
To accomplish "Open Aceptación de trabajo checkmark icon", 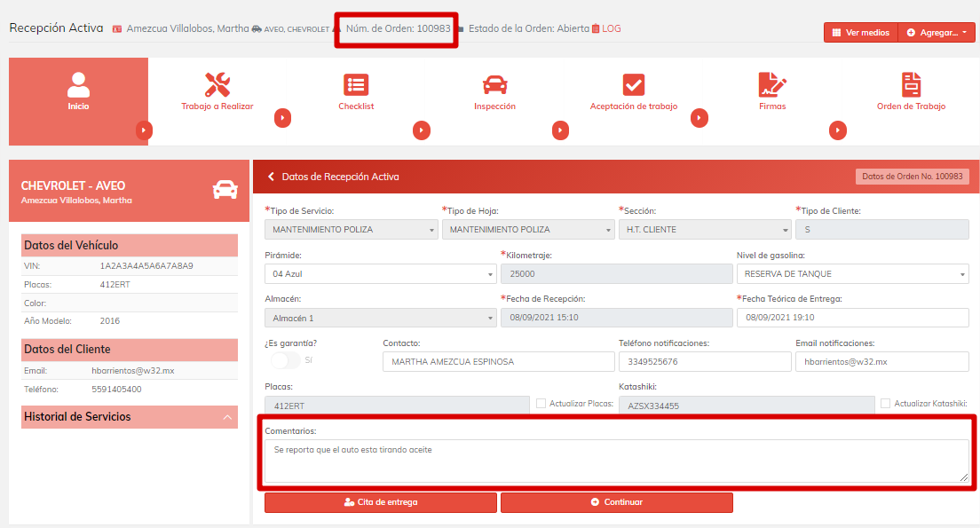I will 633,85.
